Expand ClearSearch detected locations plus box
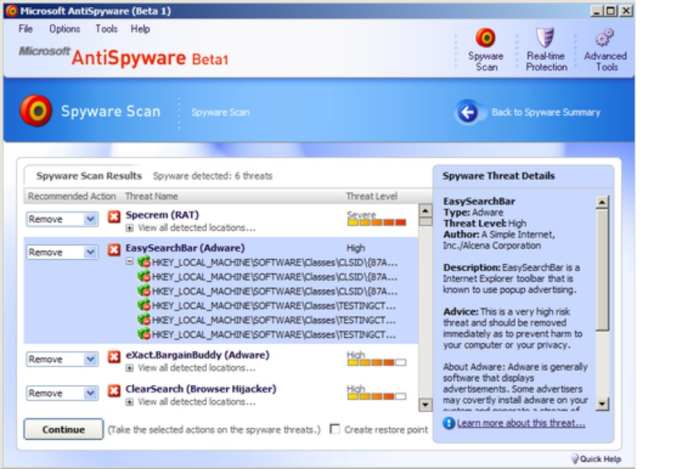The image size is (700, 469). click(129, 403)
